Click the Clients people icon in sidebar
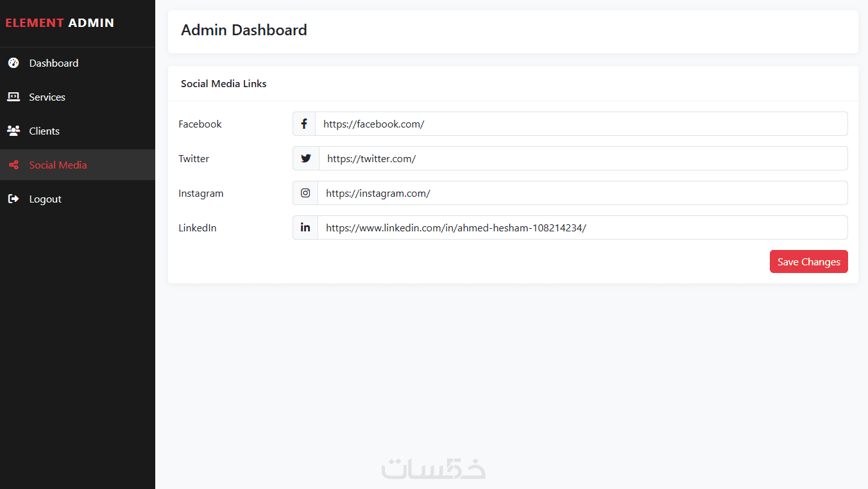868x489 pixels. (13, 131)
